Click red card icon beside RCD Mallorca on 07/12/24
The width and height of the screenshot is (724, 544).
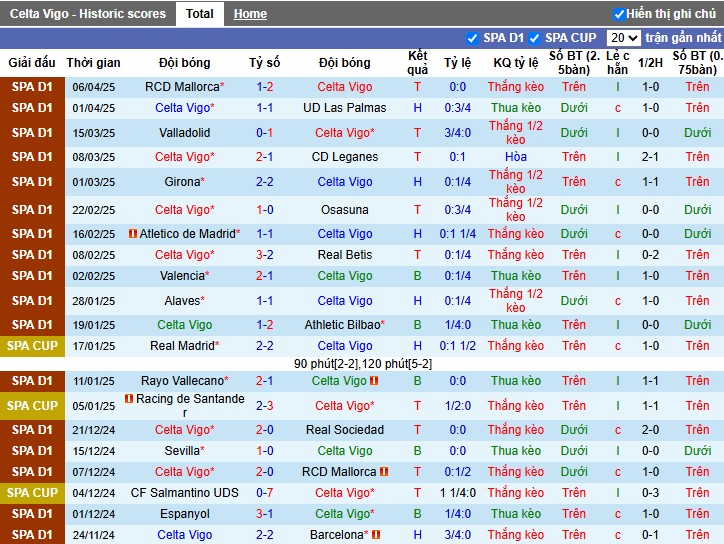click(384, 472)
